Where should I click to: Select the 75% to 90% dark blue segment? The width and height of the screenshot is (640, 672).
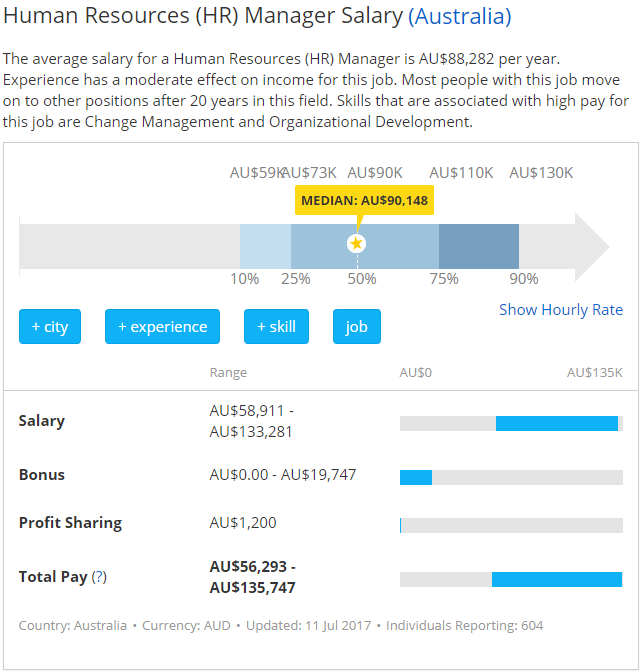tap(479, 246)
